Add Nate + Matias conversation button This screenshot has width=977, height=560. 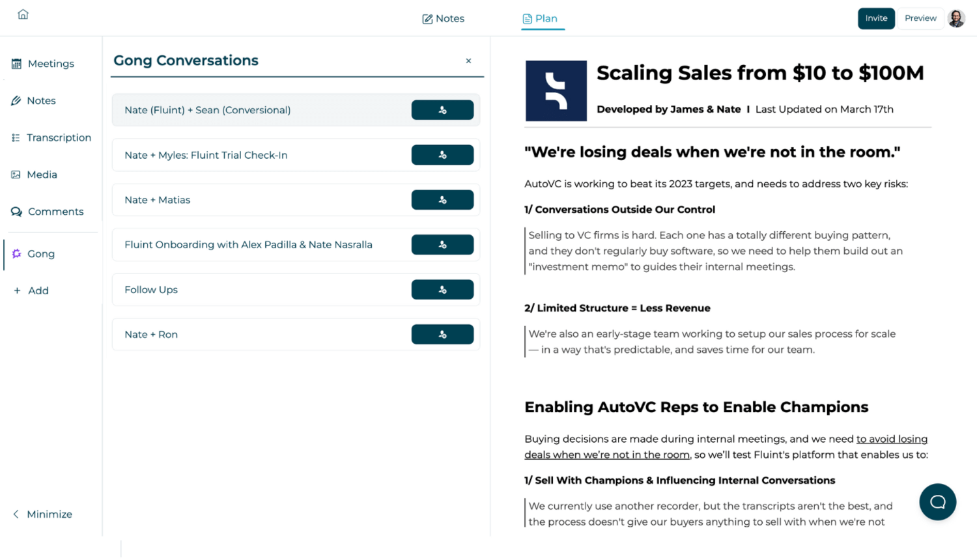(x=442, y=200)
